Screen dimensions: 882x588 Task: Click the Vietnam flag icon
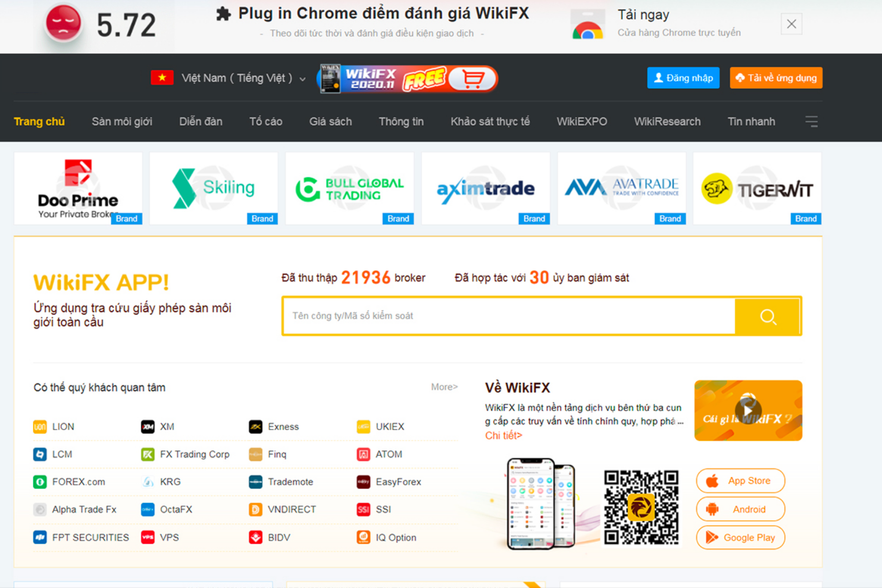pos(162,78)
